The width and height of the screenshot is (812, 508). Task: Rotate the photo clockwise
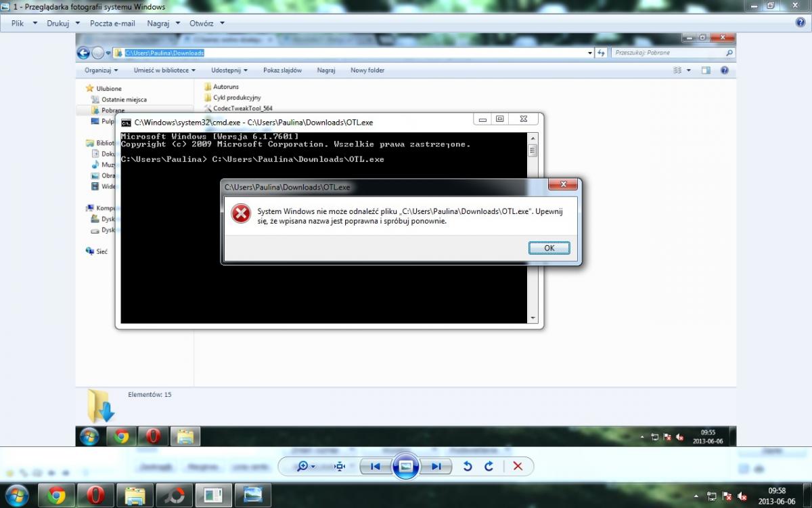(x=489, y=466)
